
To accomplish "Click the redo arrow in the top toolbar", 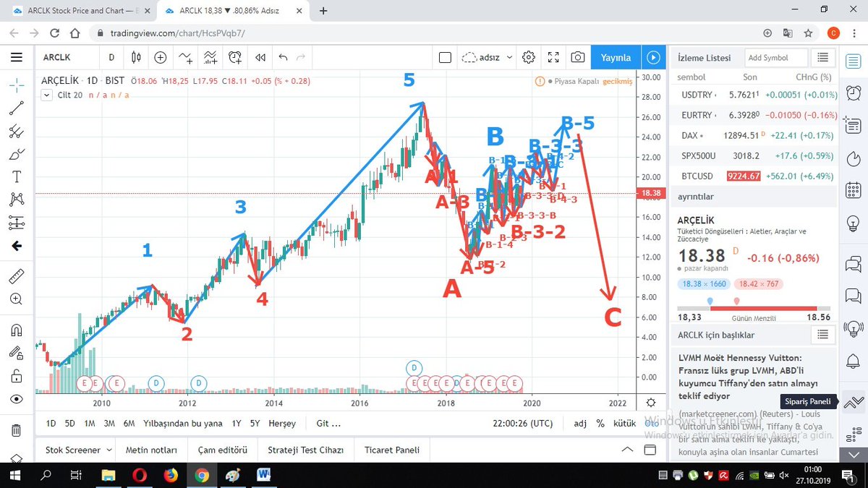I will [x=301, y=57].
